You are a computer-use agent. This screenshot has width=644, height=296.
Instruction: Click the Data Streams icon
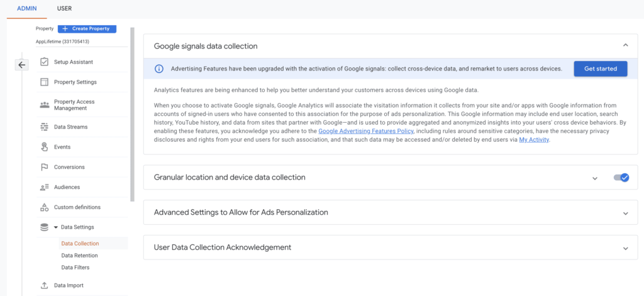click(x=44, y=127)
